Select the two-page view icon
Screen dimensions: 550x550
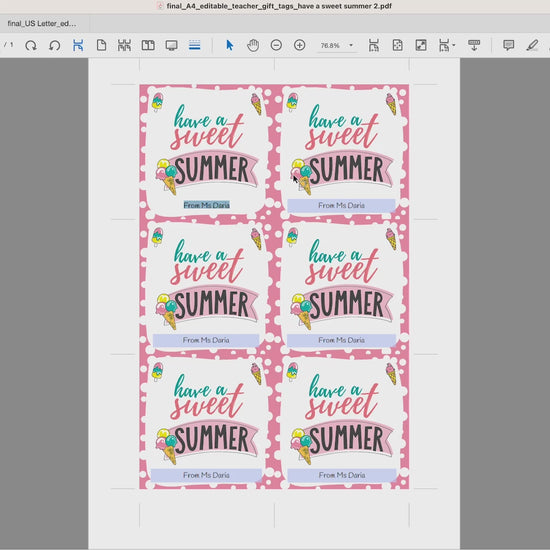click(x=148, y=45)
